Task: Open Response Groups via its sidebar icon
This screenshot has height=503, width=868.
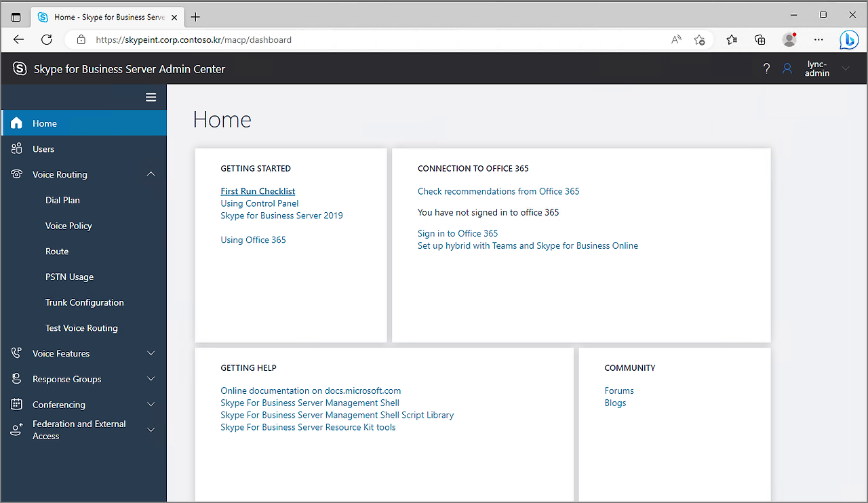Action: [16, 378]
